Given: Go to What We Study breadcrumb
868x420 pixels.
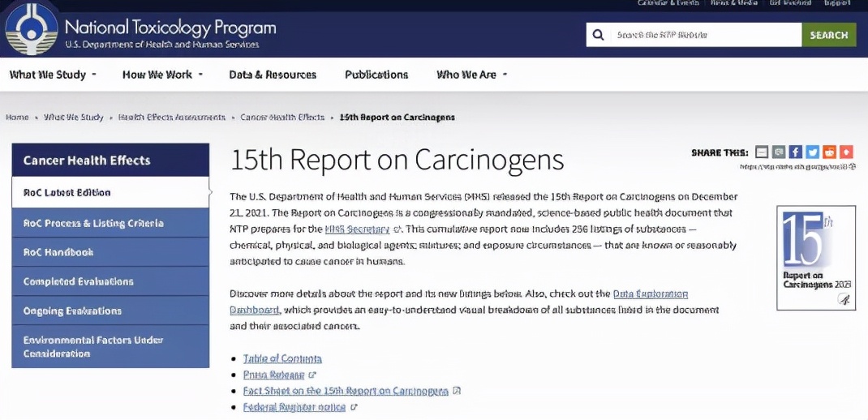Looking at the screenshot, I should pos(74,118).
